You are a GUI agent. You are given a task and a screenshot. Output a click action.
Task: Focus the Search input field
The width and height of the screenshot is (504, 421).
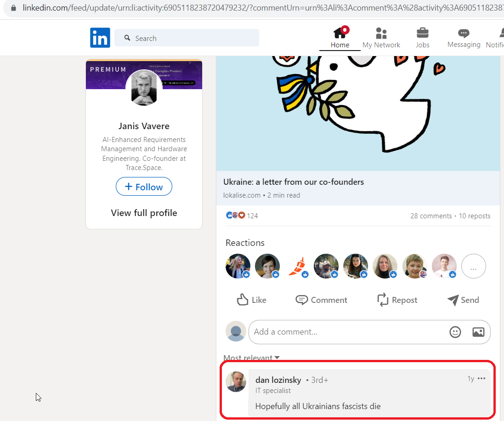(x=187, y=38)
